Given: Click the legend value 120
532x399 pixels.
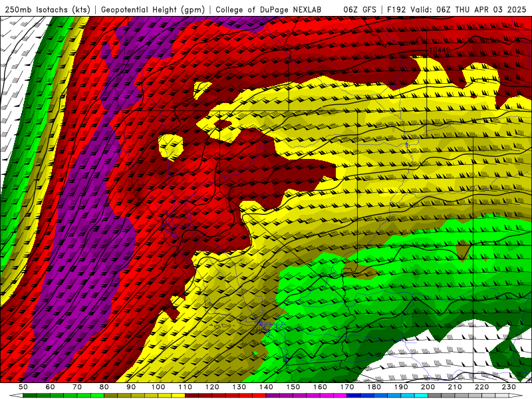Looking at the screenshot, I should coord(212,387).
